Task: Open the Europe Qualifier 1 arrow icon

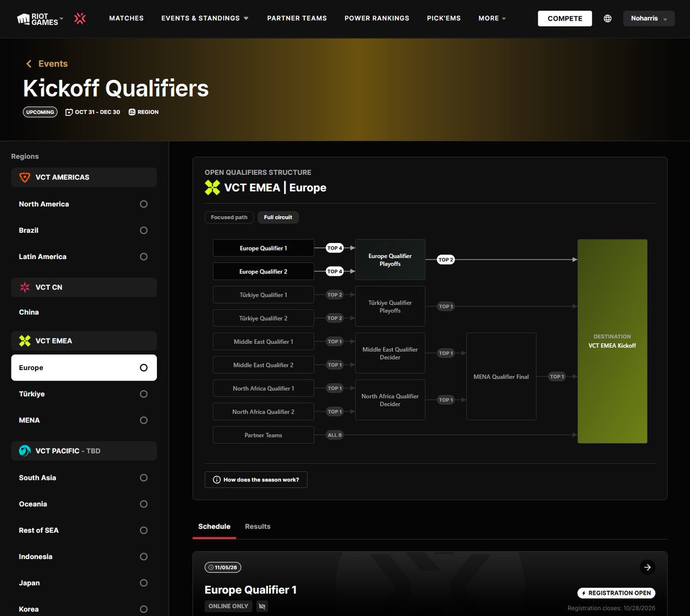Action: [x=647, y=567]
